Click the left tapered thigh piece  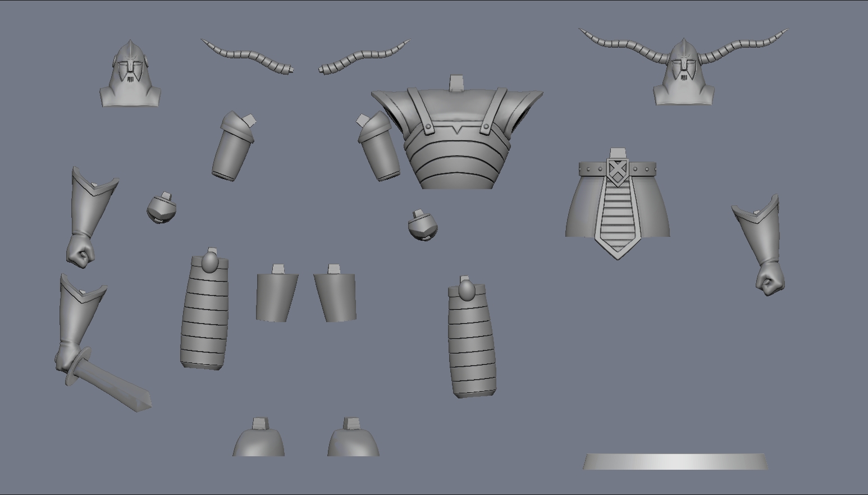(277, 294)
